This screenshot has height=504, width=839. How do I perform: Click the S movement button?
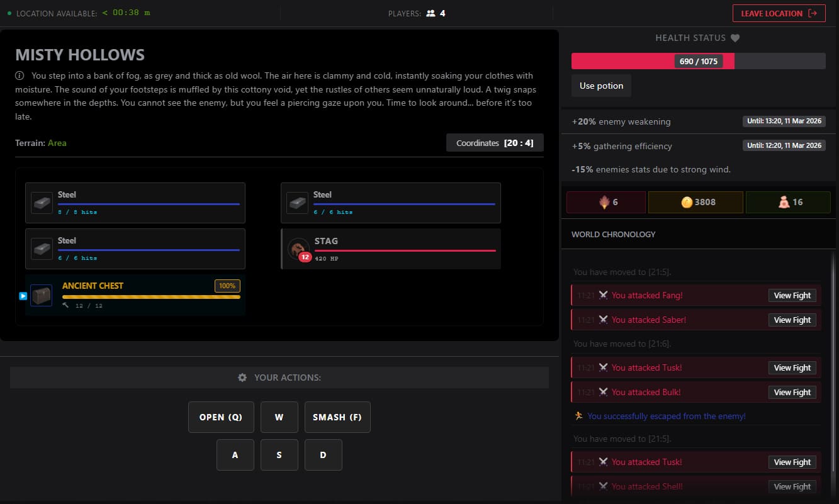(x=279, y=455)
